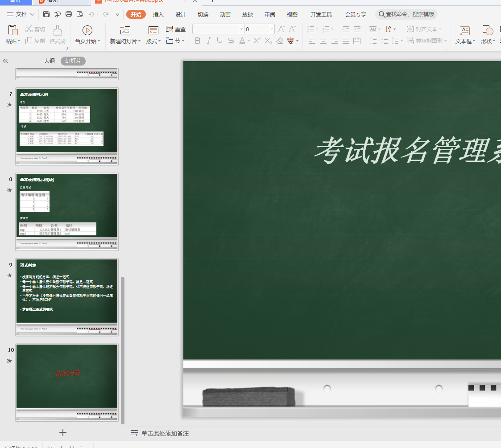Click the Text Box (文本框) icon
This screenshot has width=501, height=448.
pyautogui.click(x=465, y=30)
